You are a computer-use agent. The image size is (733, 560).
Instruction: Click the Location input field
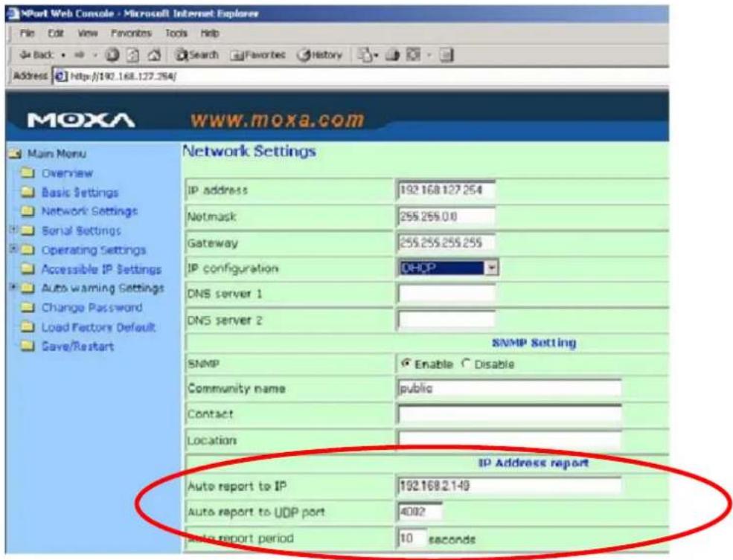(509, 439)
